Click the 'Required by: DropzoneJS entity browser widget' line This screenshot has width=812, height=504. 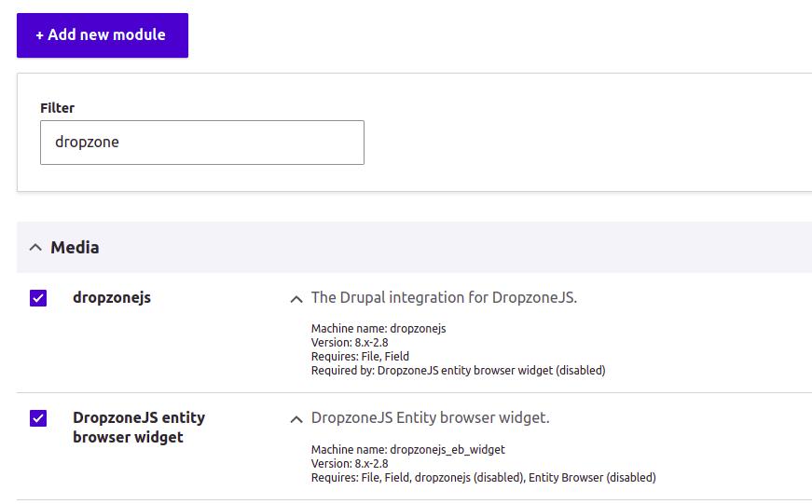(458, 371)
